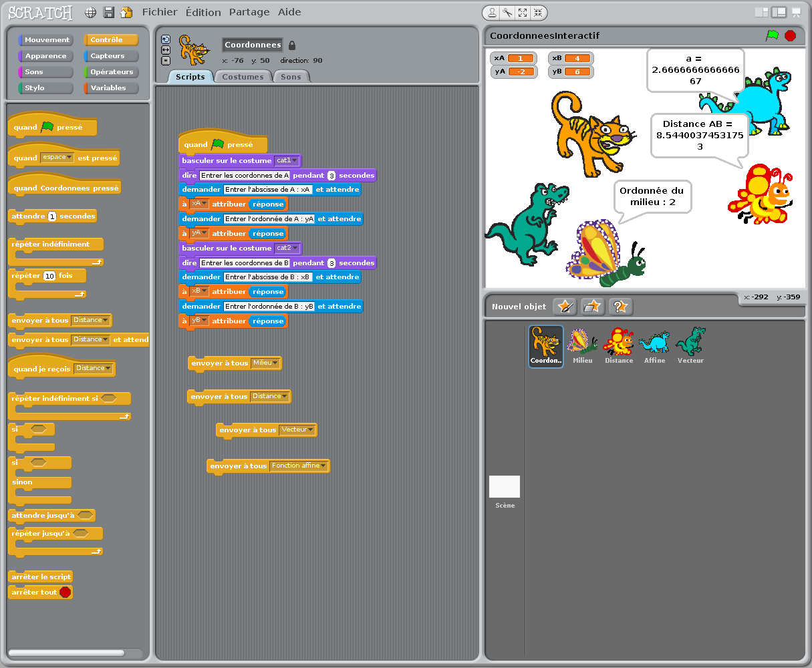Set rotation style to left-right flip
812x668 pixels.
166,50
